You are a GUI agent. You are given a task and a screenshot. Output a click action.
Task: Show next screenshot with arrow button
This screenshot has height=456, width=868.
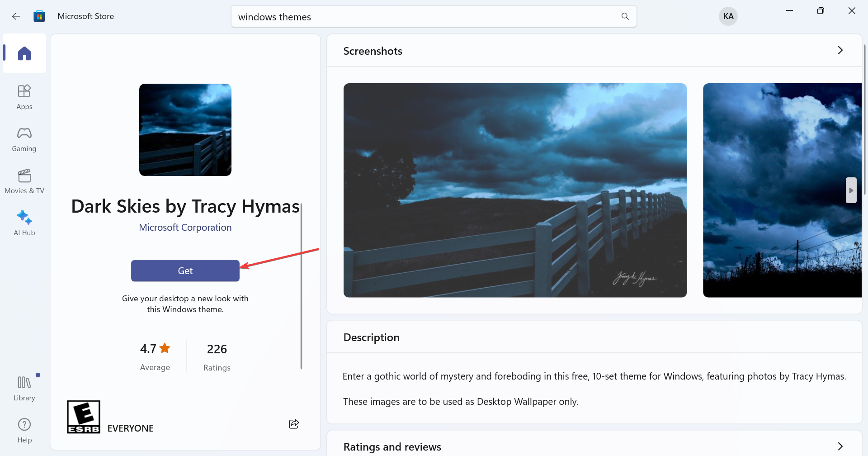coord(851,190)
